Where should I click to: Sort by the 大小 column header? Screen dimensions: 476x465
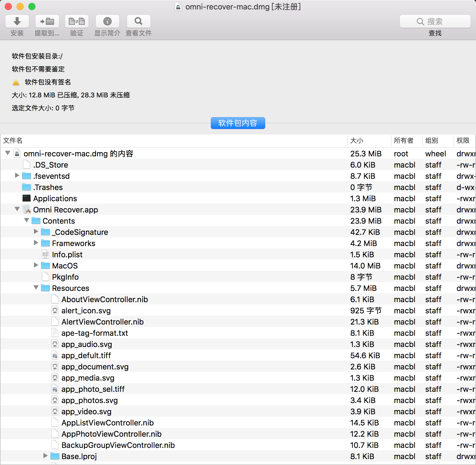click(x=369, y=140)
